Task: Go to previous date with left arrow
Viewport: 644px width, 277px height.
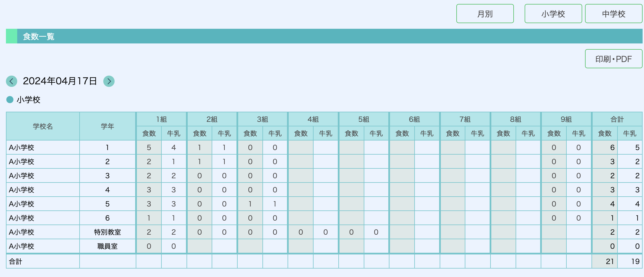Action: pos(12,81)
